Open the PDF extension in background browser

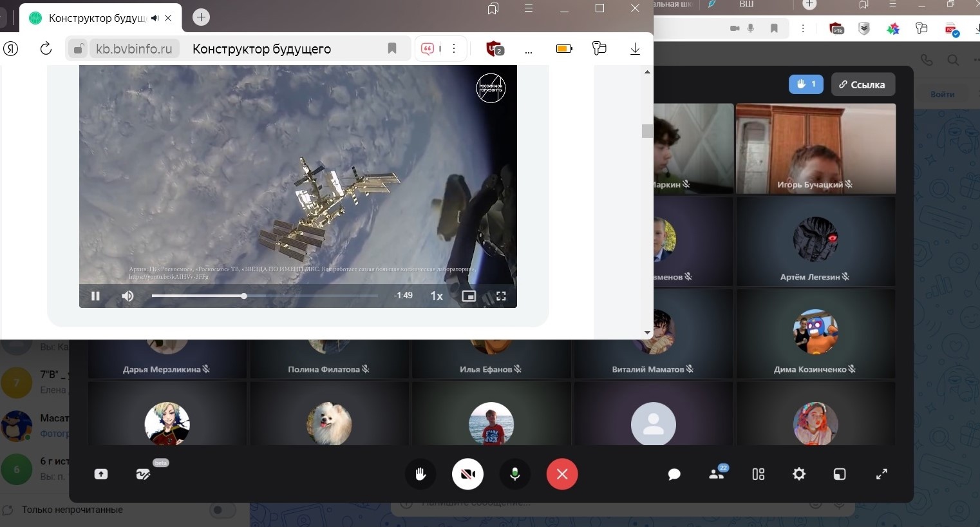pyautogui.click(x=951, y=29)
